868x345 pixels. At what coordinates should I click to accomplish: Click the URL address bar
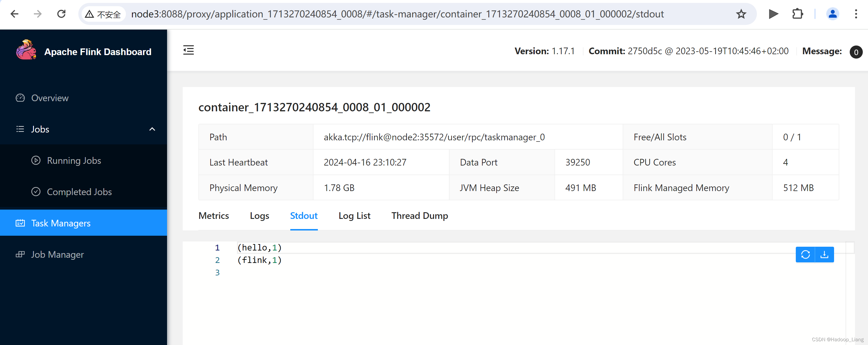point(398,14)
